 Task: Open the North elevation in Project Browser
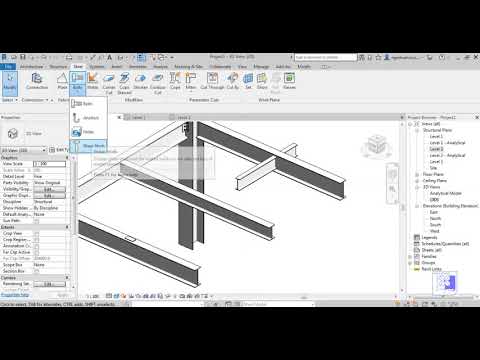pyautogui.click(x=435, y=219)
